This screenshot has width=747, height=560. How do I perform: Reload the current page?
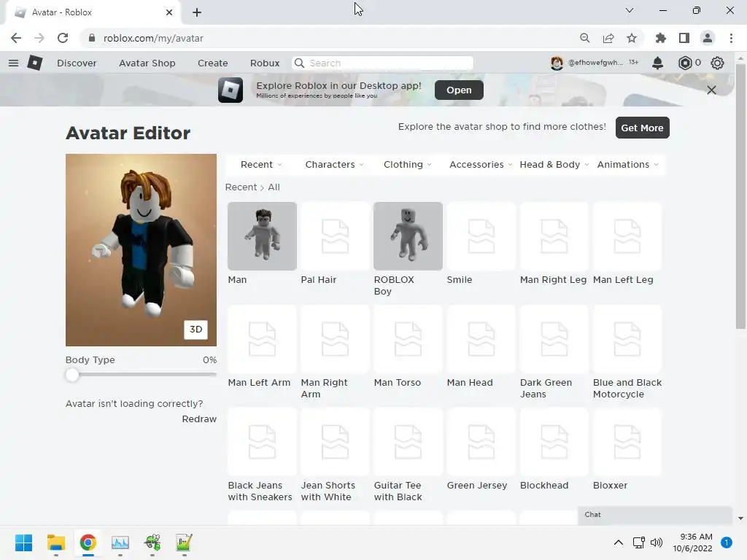point(63,38)
